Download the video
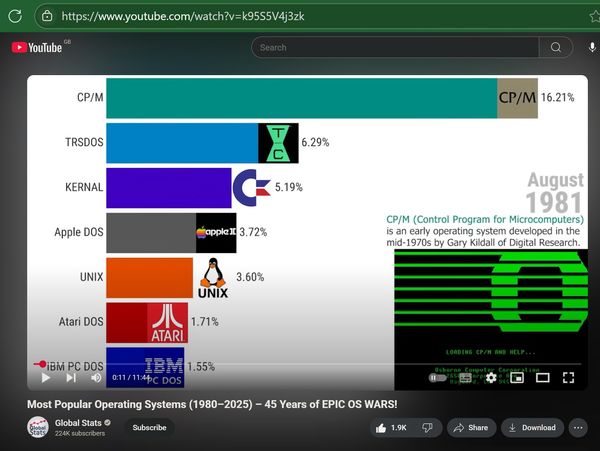This screenshot has height=451, width=600. pos(531,428)
